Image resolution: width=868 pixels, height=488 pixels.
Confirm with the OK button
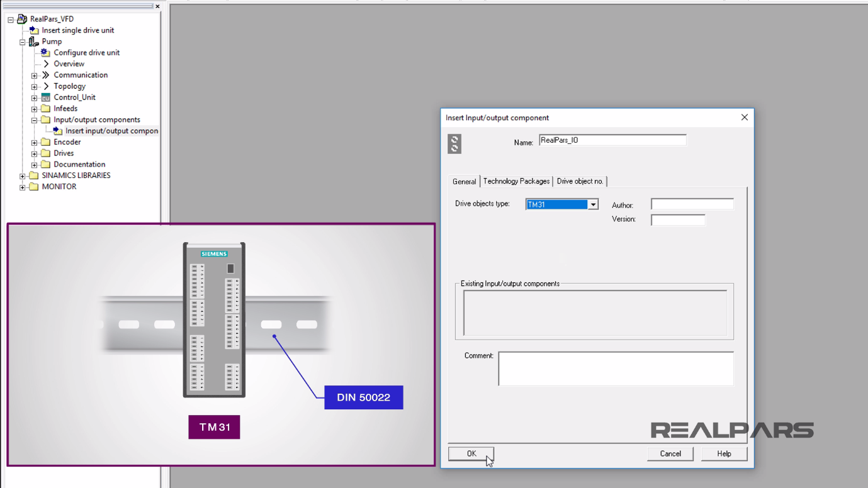coord(471,453)
